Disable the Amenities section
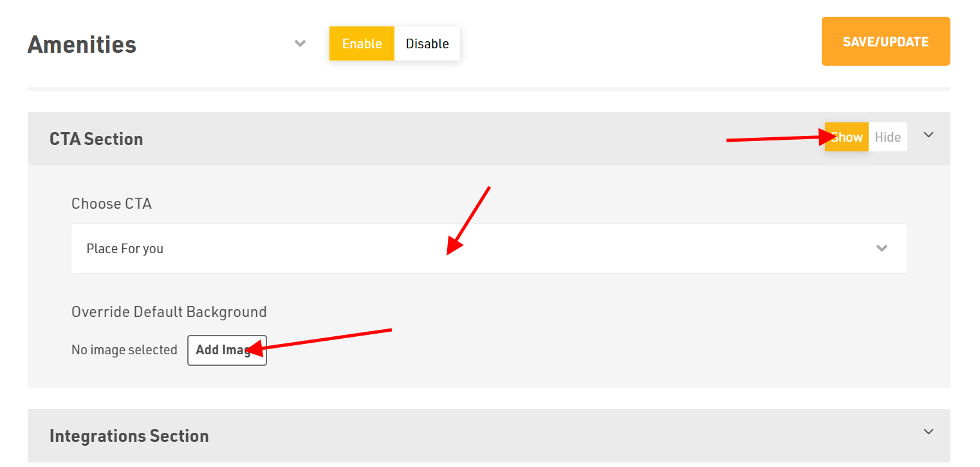The image size is (980, 467). coord(427,44)
